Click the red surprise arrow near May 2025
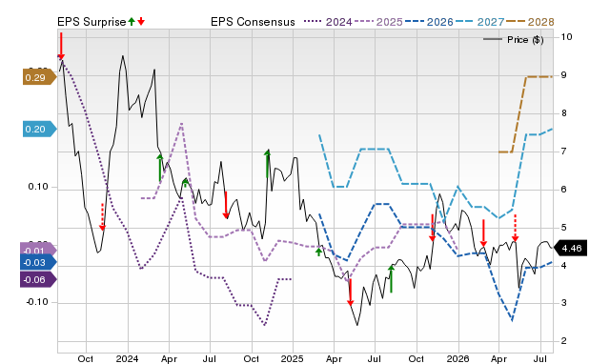 coord(350,293)
